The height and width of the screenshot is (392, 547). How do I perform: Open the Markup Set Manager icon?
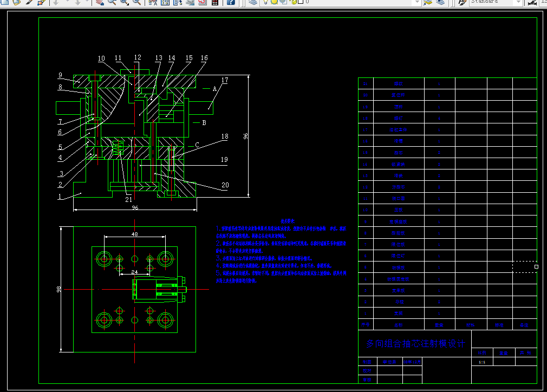(203, 2)
